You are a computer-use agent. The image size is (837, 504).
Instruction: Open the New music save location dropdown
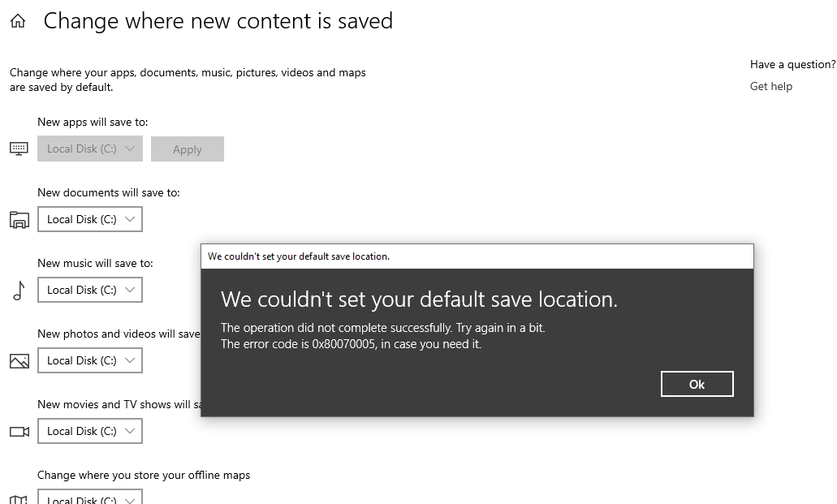89,290
